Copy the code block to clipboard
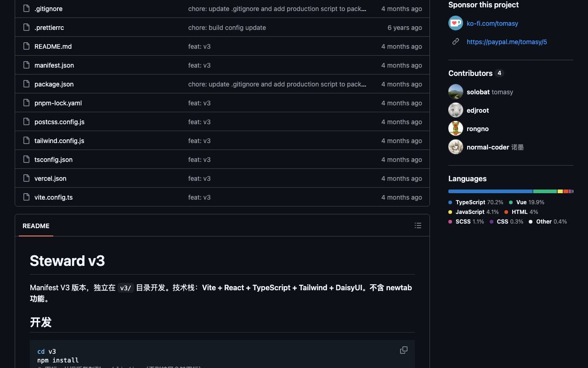The height and width of the screenshot is (368, 588). (404, 350)
